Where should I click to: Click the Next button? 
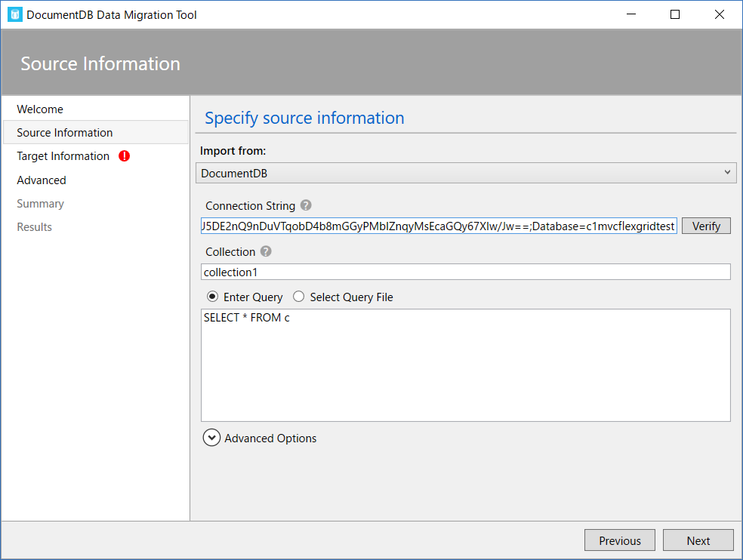click(x=698, y=540)
